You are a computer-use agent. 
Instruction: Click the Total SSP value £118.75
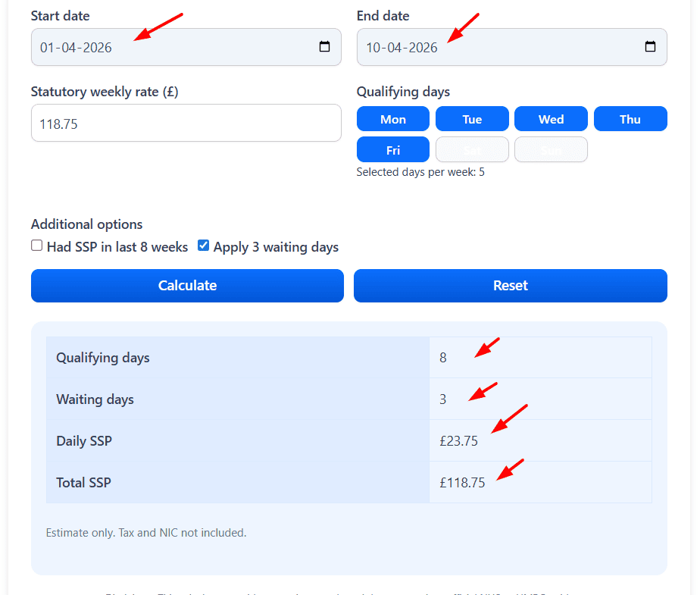(x=462, y=483)
